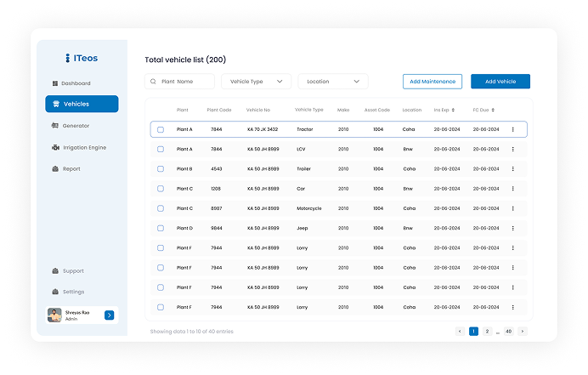Viewport: 588px width, 375px height.
Task: Check the box for KA 70 JK 3432 row
Action: [x=161, y=129]
